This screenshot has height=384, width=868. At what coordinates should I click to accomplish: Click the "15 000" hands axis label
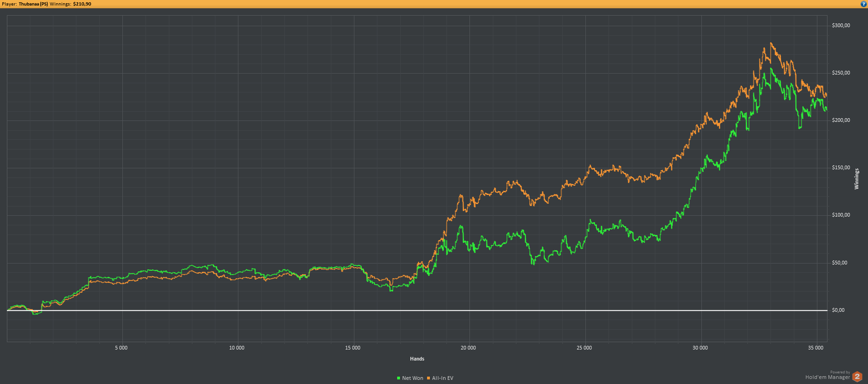[353, 348]
